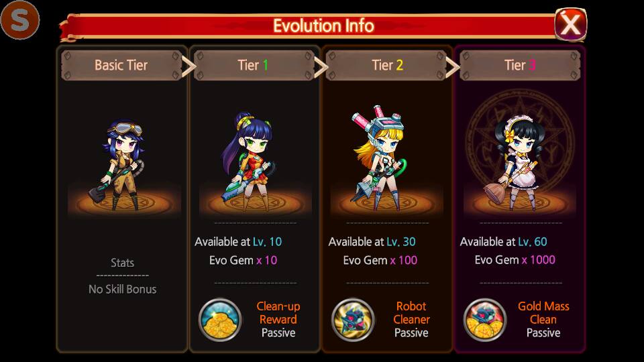Select the Gold Mass Clean skill icon
Image resolution: width=644 pixels, height=362 pixels.
(x=485, y=320)
